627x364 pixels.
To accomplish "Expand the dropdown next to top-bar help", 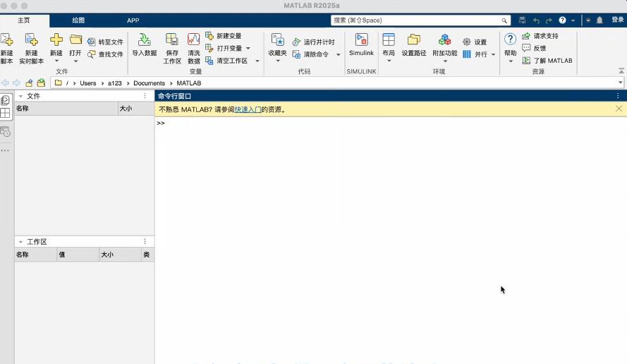I will pos(573,20).
